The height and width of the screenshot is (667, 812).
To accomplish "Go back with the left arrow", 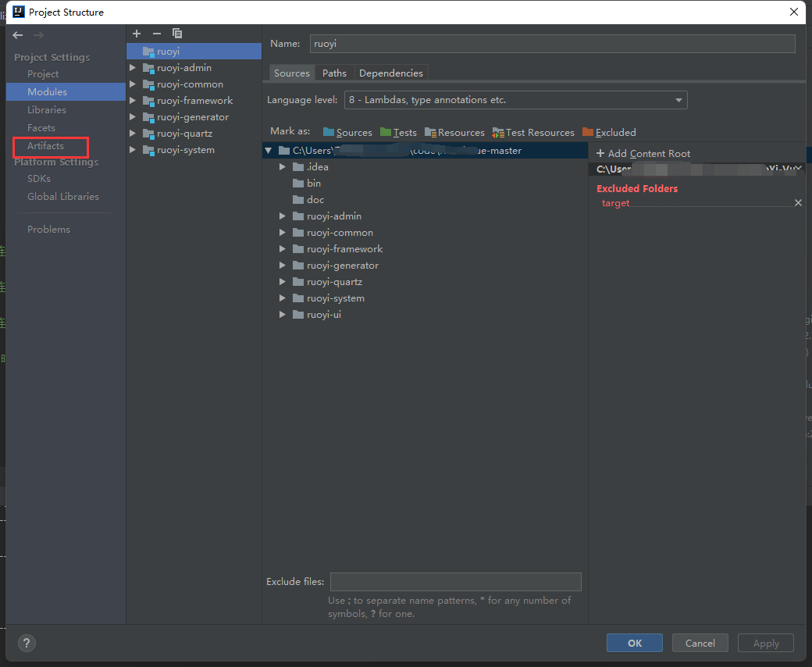I will pos(18,35).
